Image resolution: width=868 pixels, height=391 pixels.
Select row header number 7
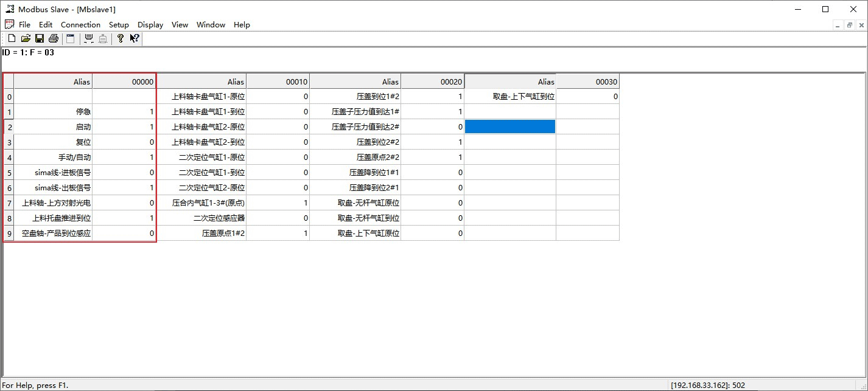[x=9, y=203]
